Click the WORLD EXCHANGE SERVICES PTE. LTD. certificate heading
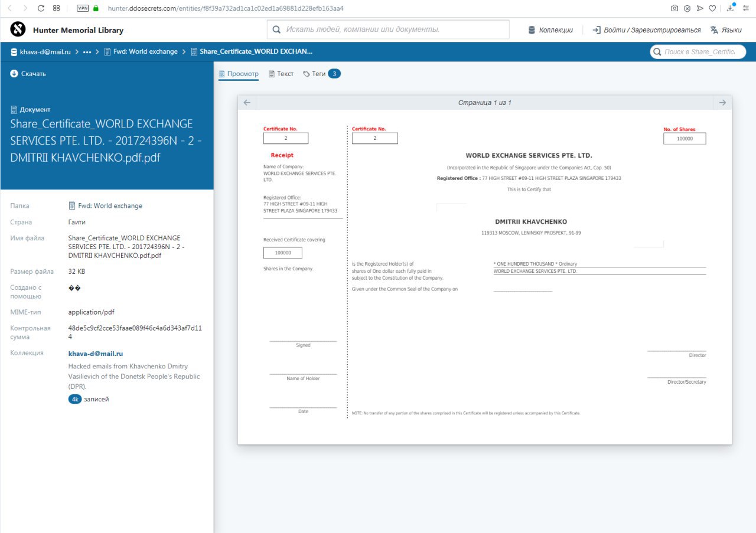 click(x=529, y=156)
